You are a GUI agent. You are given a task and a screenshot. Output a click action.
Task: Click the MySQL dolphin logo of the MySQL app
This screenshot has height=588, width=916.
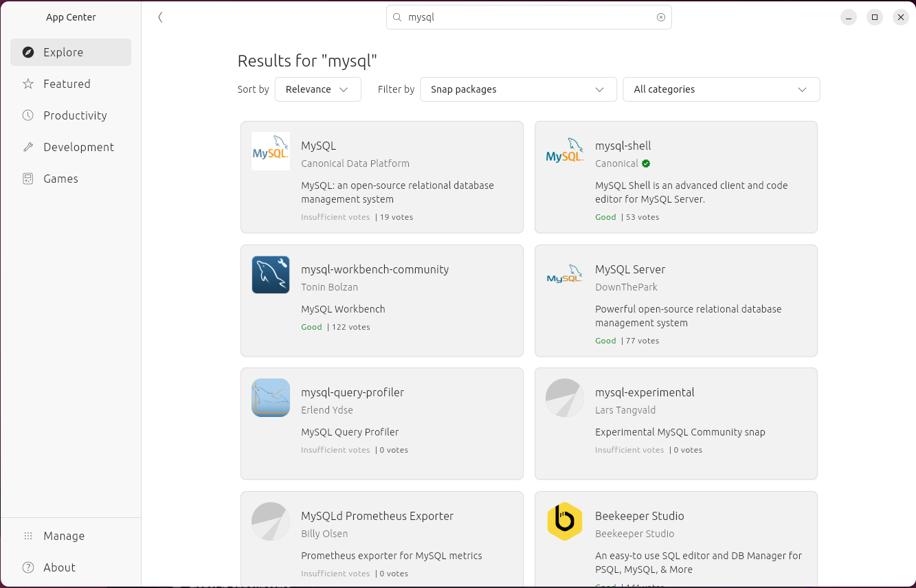pos(271,151)
